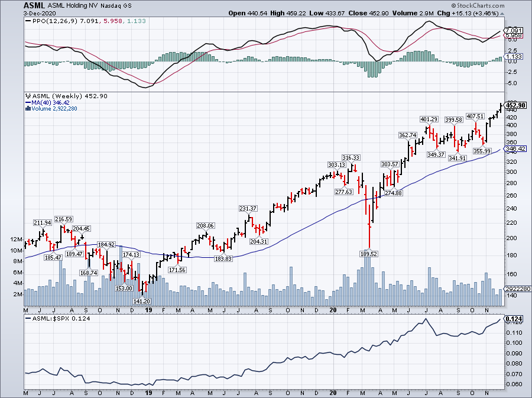This screenshot has width=532, height=398.
Task: Click the 7.091 PPO tag on right axis
Action: pyautogui.click(x=513, y=31)
